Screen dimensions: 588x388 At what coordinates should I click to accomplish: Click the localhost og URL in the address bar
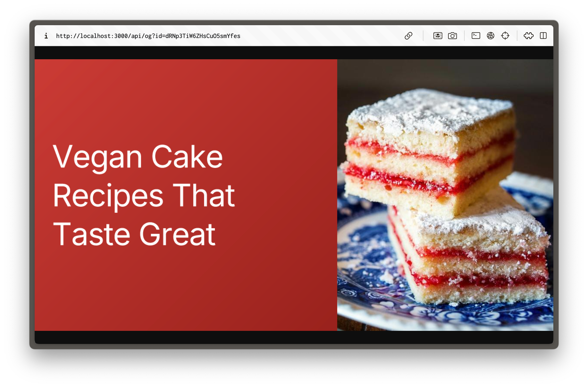(148, 36)
